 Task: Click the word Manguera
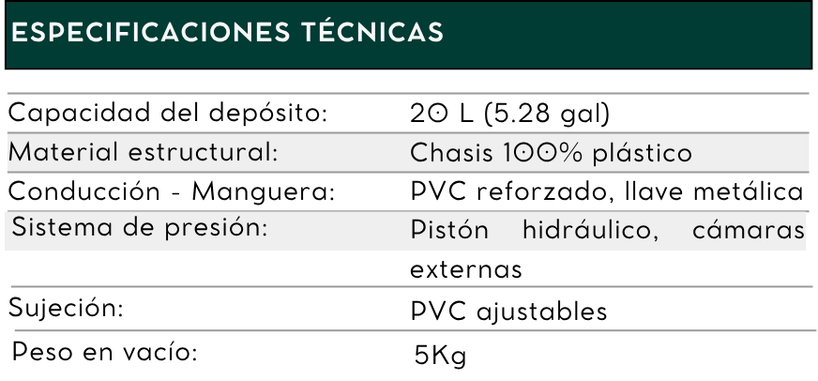263,193
